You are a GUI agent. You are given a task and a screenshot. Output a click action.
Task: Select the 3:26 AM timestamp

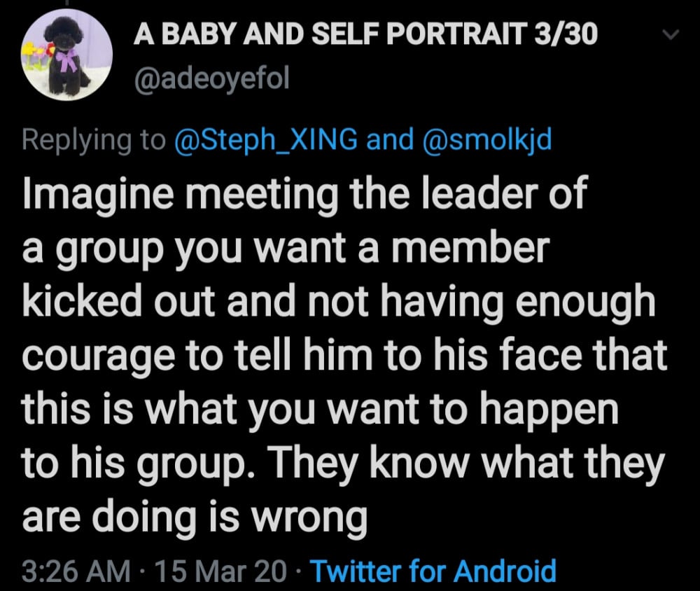(x=76, y=571)
